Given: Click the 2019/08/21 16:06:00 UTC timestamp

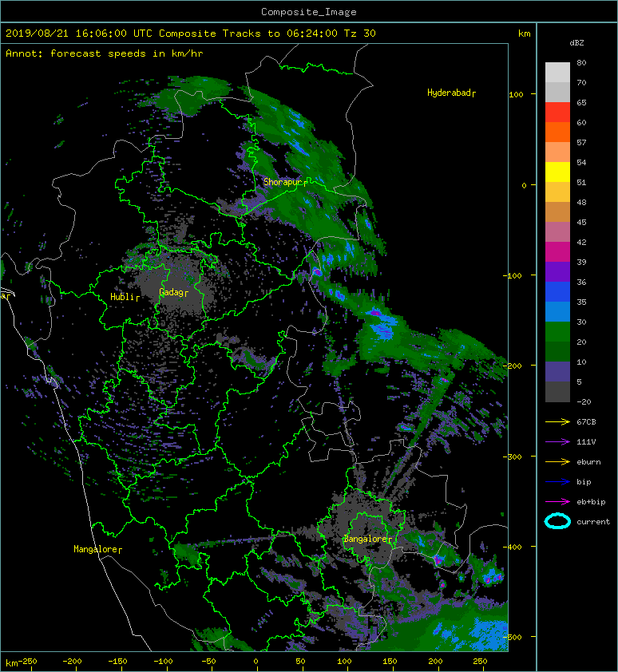Looking at the screenshot, I should point(79,34).
